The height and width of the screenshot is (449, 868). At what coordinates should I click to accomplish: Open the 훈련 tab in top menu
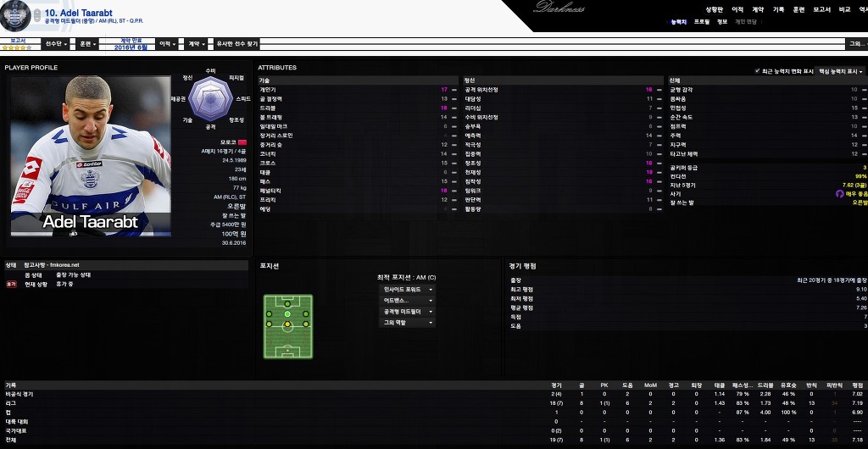(798, 9)
